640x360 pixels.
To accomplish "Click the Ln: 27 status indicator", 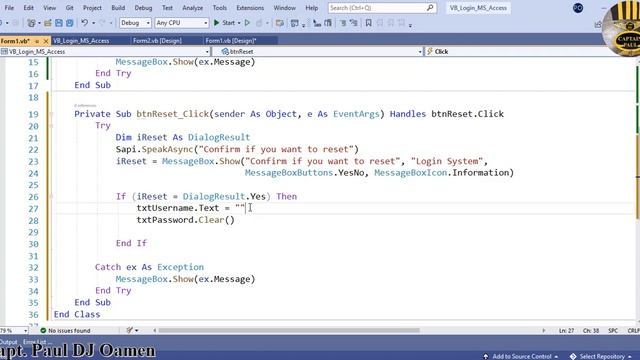I will tap(566, 331).
